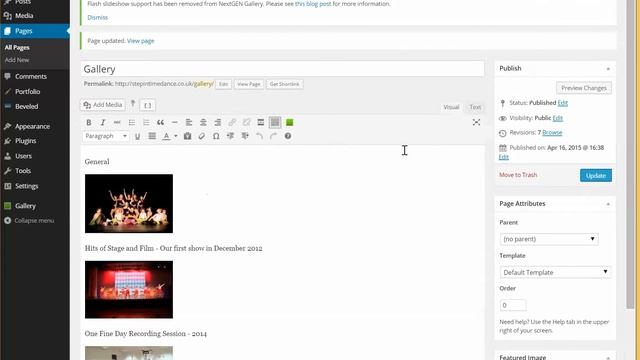Screen dimensions: 640x360
Task: Switch to the Visual editor tab
Action: click(451, 107)
